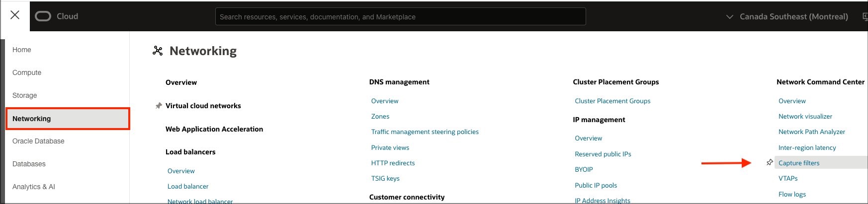The height and width of the screenshot is (204, 868).
Task: Click the search resources input field
Action: point(400,16)
